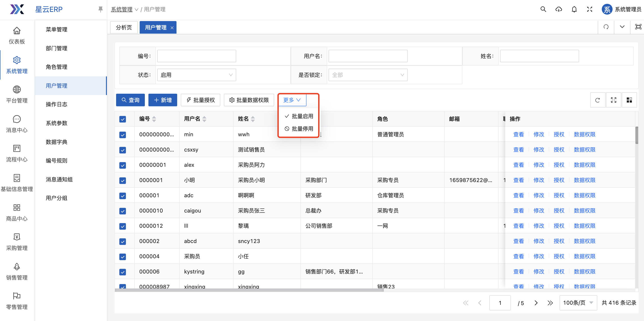The height and width of the screenshot is (321, 644).
Task: Click the 用户名 search input field
Action: pos(368,56)
